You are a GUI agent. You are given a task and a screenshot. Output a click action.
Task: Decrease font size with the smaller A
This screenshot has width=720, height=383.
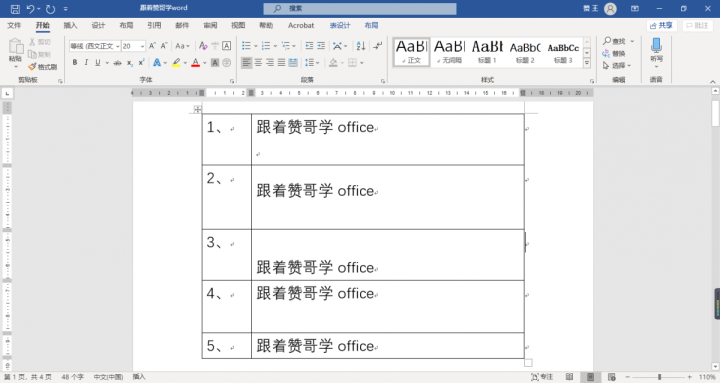coord(163,46)
